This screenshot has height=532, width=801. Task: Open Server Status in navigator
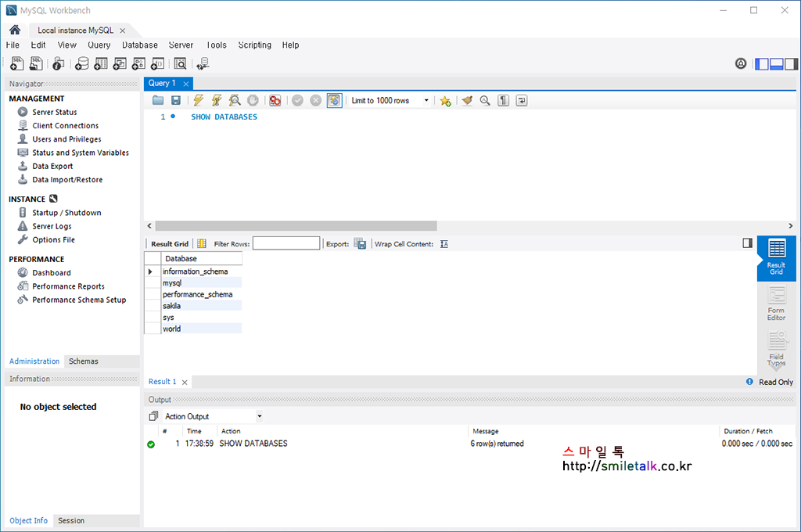click(55, 112)
